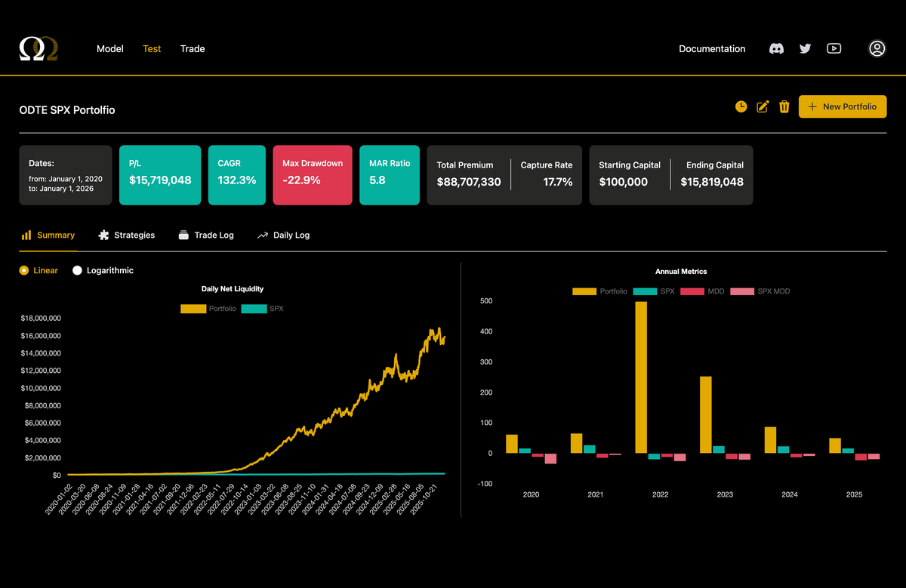Click the clock history icon
The width and height of the screenshot is (906, 588).
(741, 107)
